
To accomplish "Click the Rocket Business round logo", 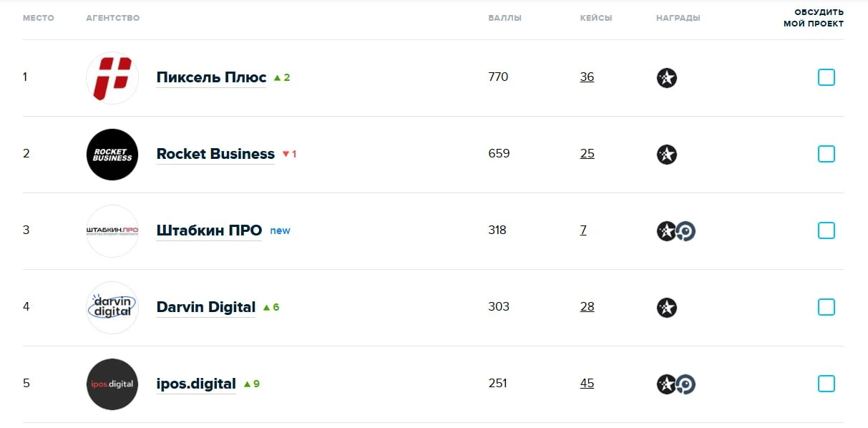I will [x=112, y=155].
